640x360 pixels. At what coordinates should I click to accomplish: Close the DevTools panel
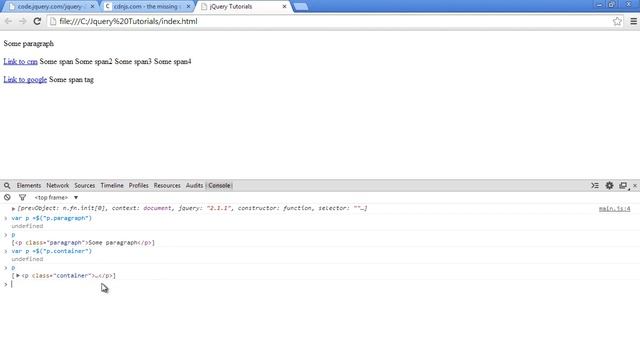point(635,185)
